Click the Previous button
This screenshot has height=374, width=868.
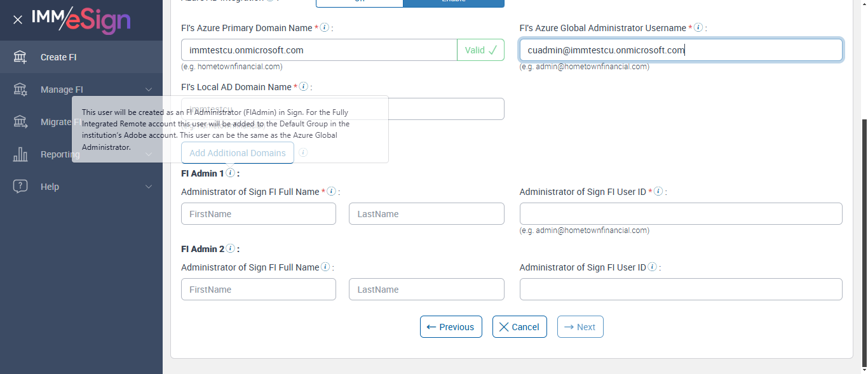coord(451,327)
